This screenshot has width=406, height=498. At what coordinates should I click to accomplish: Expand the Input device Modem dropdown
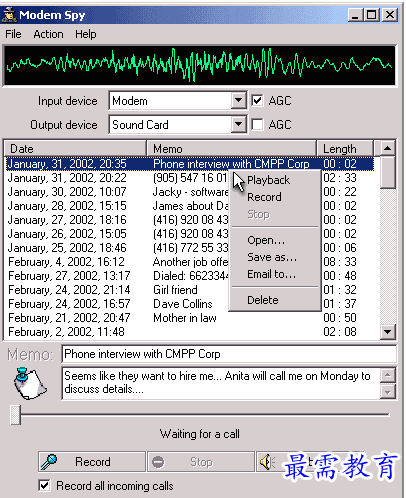(238, 100)
